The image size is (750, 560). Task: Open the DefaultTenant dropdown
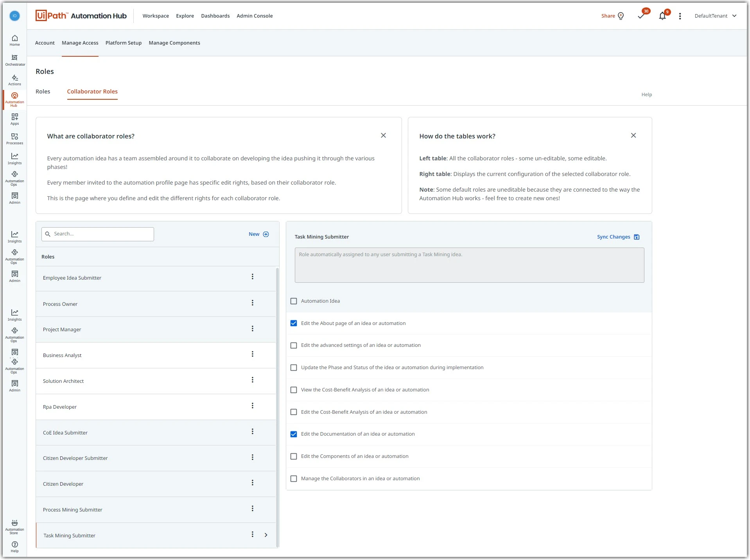pos(716,16)
